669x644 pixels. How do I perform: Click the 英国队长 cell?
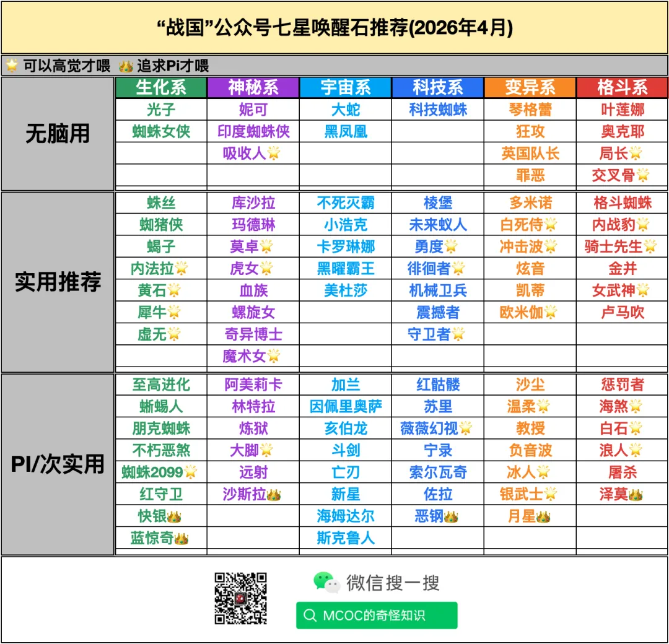click(x=530, y=153)
